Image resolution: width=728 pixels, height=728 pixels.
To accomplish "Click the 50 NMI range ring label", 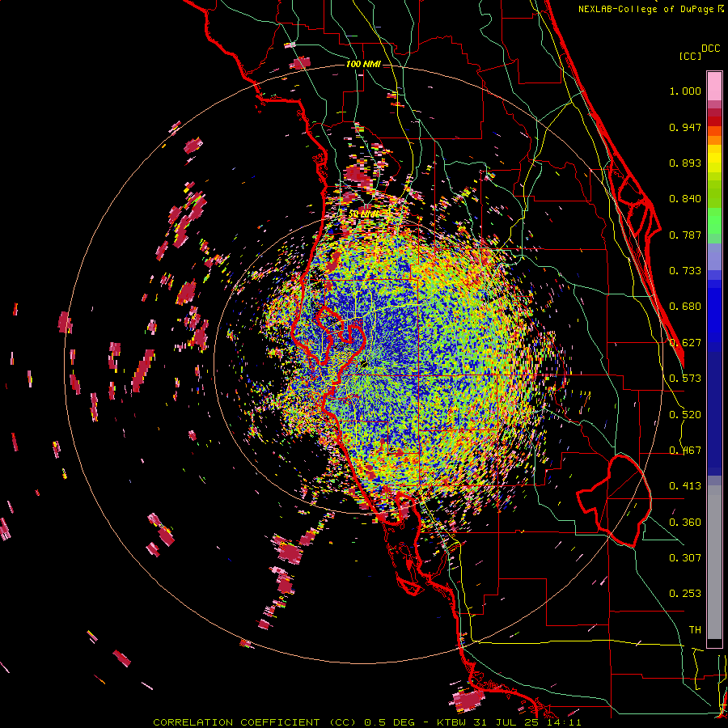I will 363,214.
